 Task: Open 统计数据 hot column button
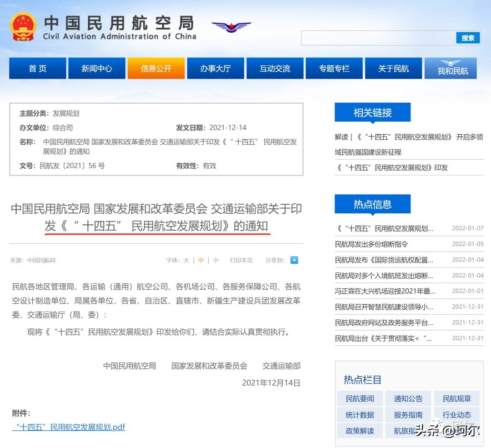(360, 415)
